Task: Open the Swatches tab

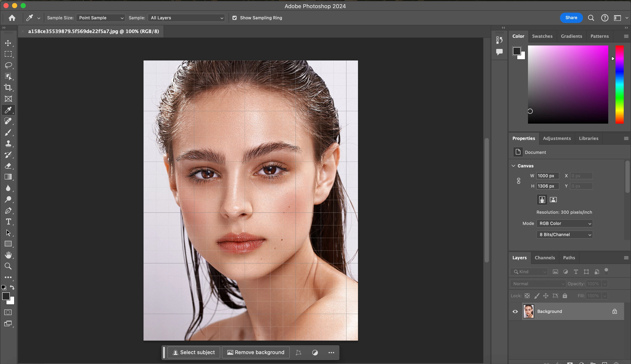Action: click(x=542, y=36)
